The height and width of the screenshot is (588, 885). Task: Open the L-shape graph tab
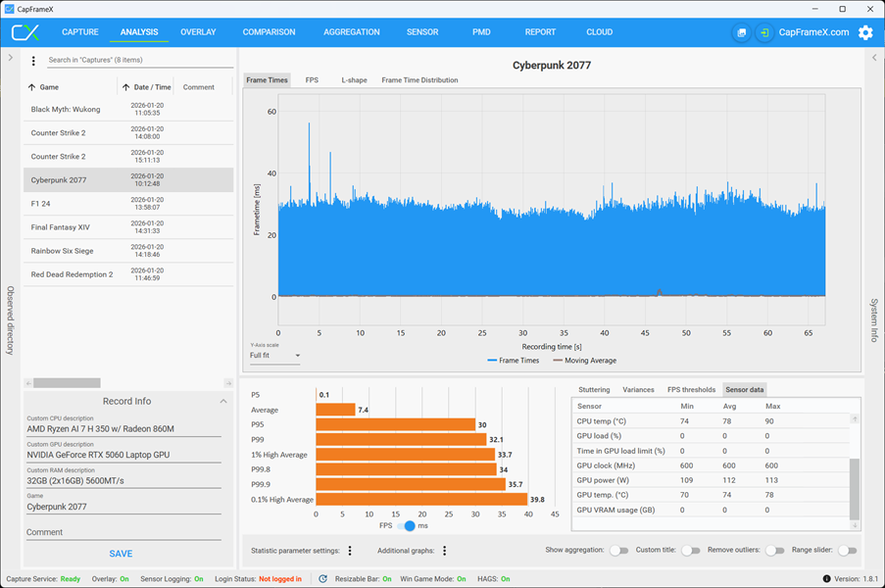354,80
